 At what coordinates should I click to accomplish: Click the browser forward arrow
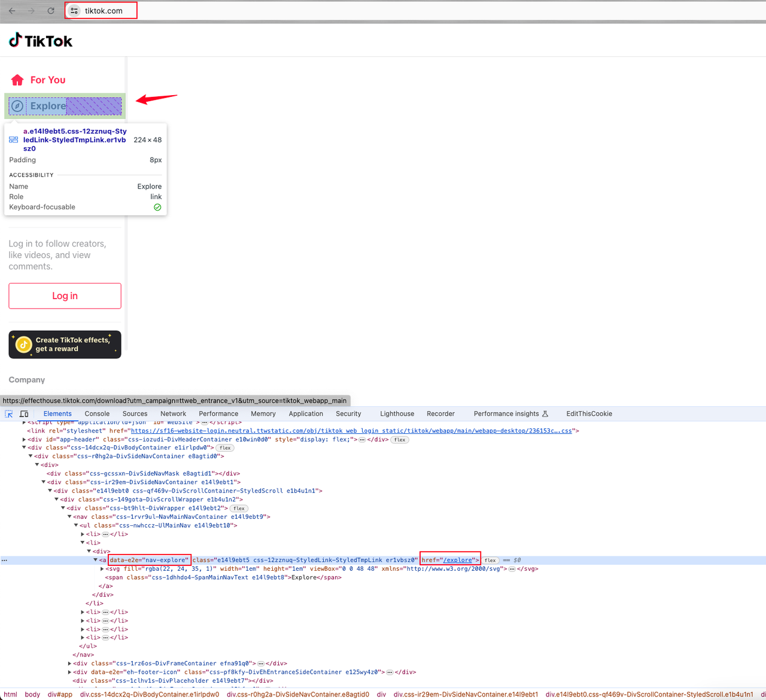pyautogui.click(x=31, y=11)
